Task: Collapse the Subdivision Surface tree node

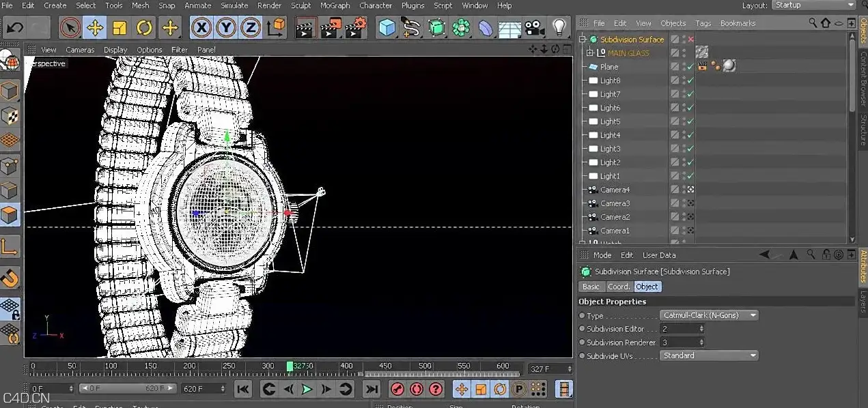Action: click(583, 40)
